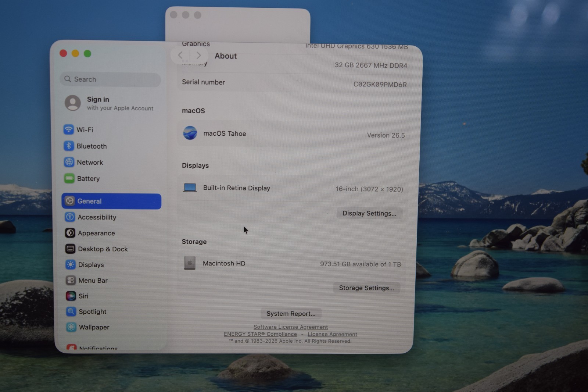Close the System Settings window

point(63,53)
